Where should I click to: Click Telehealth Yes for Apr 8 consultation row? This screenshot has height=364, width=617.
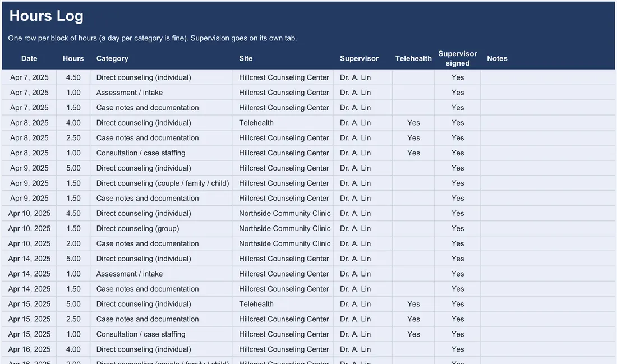click(413, 153)
